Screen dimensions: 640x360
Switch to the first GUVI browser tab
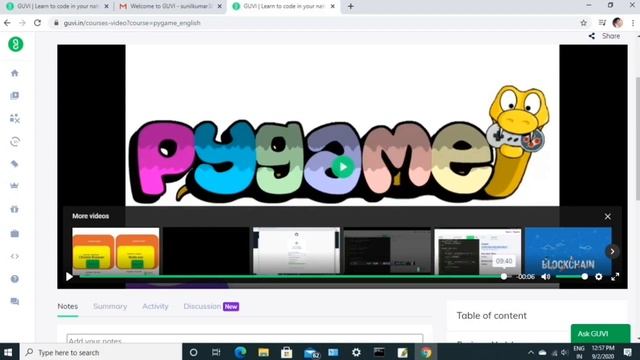click(x=58, y=7)
